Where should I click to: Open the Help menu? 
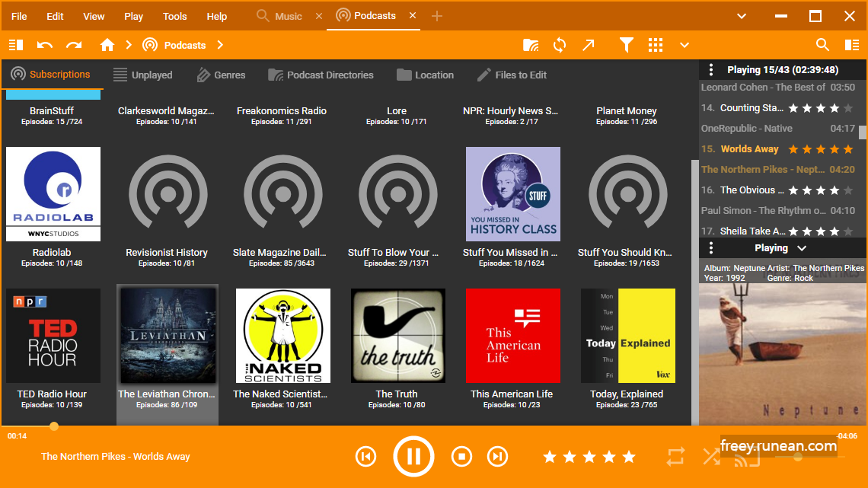point(216,16)
